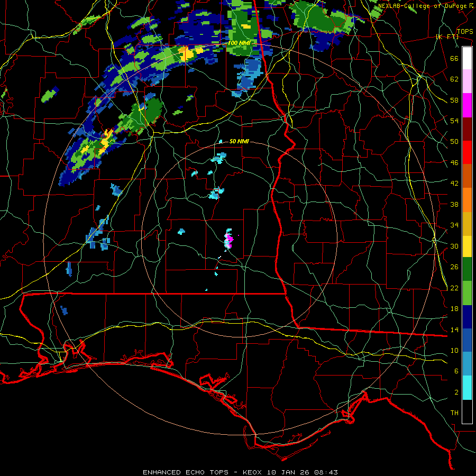The height and width of the screenshot is (476, 476).
Task: Select the light blue legend swatch
Action: tap(467, 364)
